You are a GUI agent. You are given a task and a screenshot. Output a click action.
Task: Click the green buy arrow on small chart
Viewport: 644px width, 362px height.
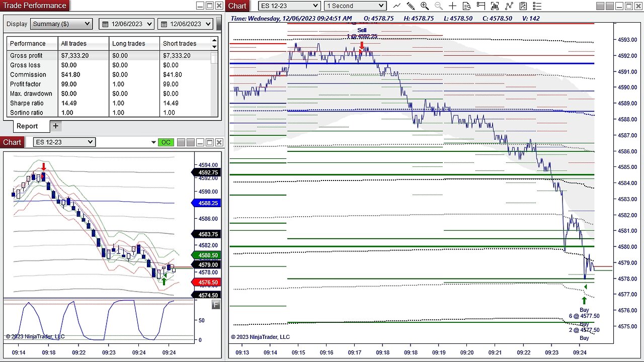click(x=164, y=281)
